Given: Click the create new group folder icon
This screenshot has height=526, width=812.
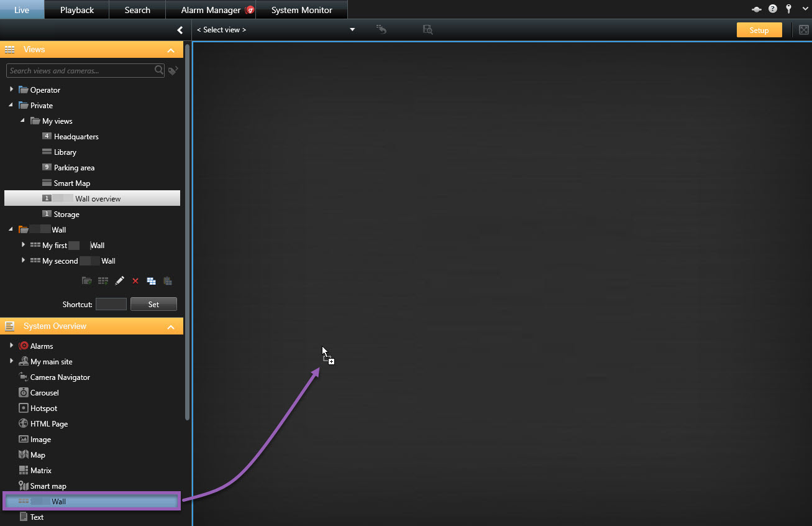Looking at the screenshot, I should point(87,281).
